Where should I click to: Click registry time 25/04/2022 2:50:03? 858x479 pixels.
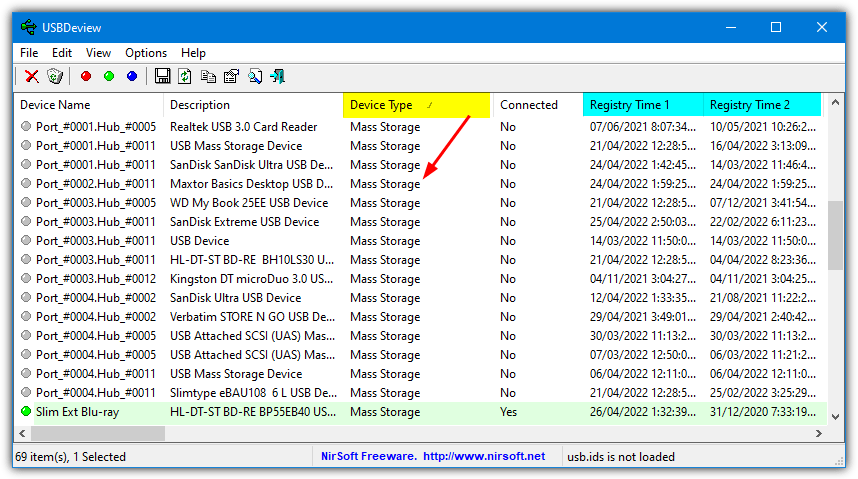click(x=643, y=222)
